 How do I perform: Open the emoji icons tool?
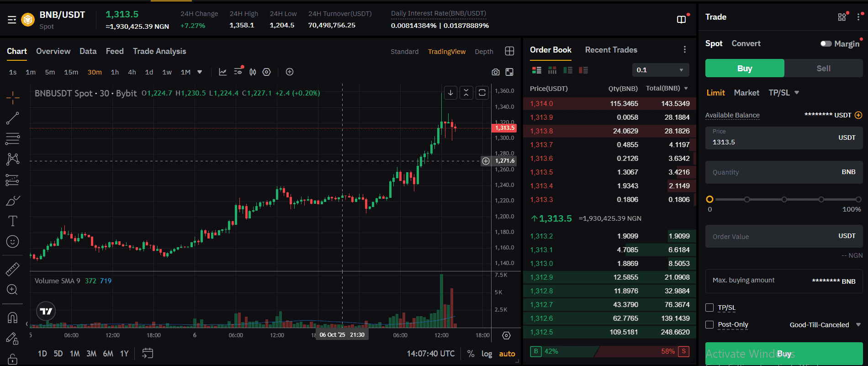(x=13, y=241)
